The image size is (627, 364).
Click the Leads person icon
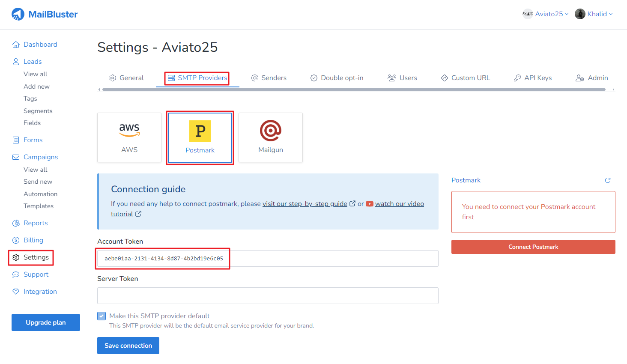16,62
